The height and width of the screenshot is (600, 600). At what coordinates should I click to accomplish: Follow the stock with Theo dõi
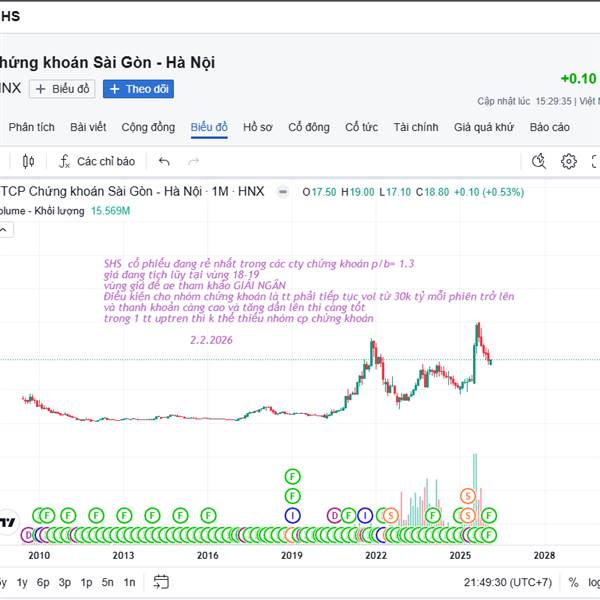pyautogui.click(x=139, y=89)
